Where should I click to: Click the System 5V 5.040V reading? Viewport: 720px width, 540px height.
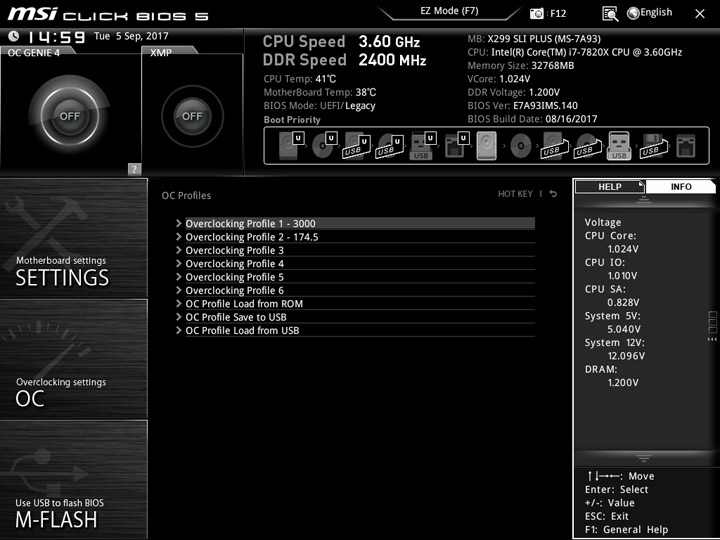pyautogui.click(x=624, y=329)
